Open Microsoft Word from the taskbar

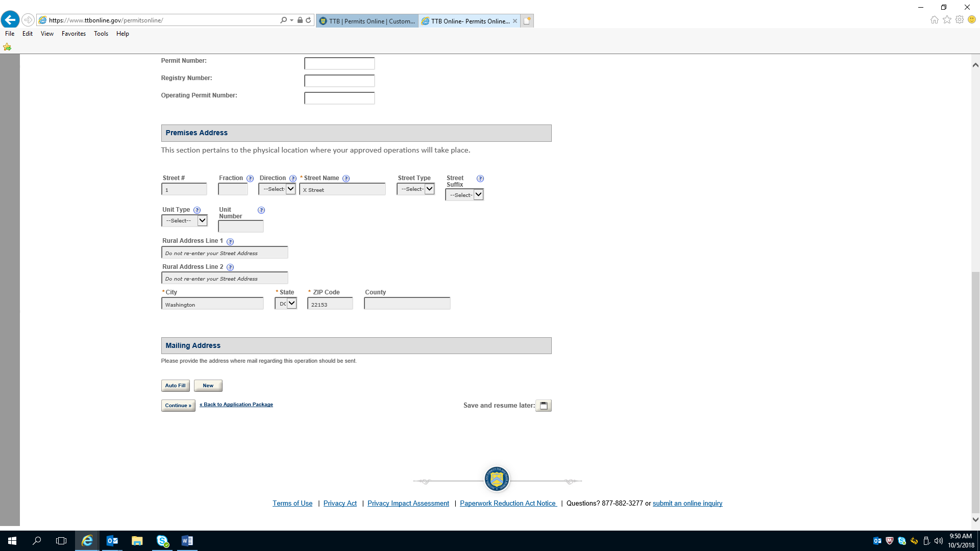tap(187, 541)
